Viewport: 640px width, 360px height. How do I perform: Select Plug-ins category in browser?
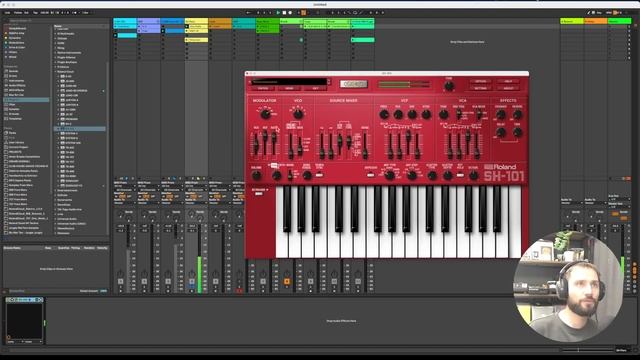click(26, 100)
